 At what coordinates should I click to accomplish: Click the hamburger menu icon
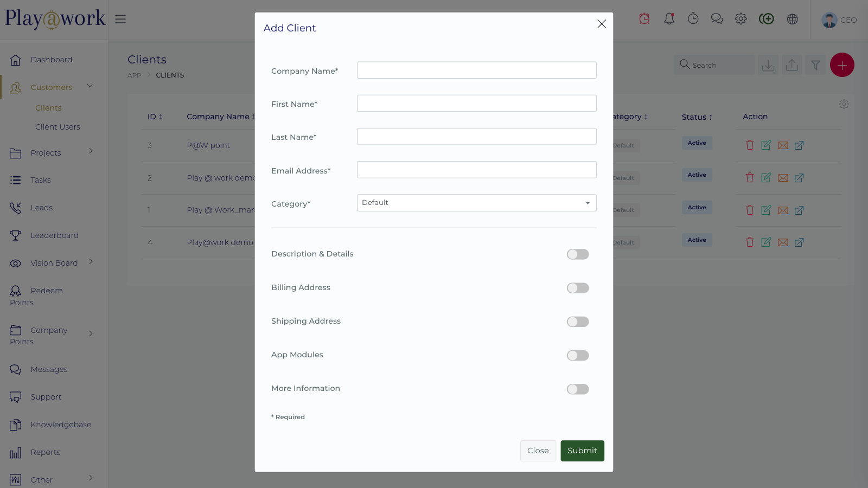(120, 19)
